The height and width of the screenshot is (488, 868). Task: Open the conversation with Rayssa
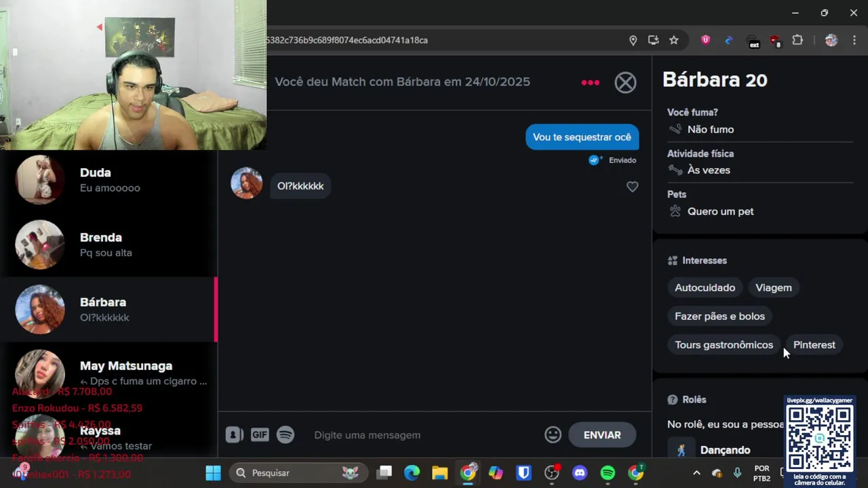tap(108, 435)
